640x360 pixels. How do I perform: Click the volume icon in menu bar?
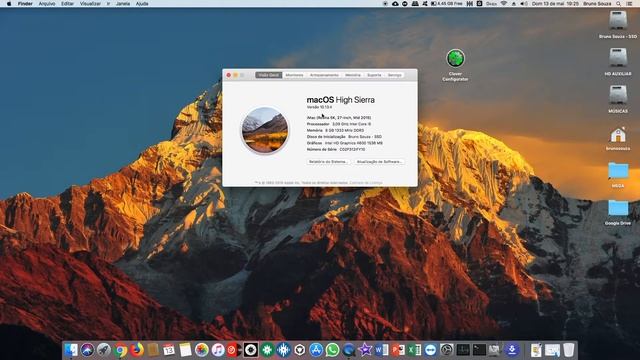tap(524, 4)
